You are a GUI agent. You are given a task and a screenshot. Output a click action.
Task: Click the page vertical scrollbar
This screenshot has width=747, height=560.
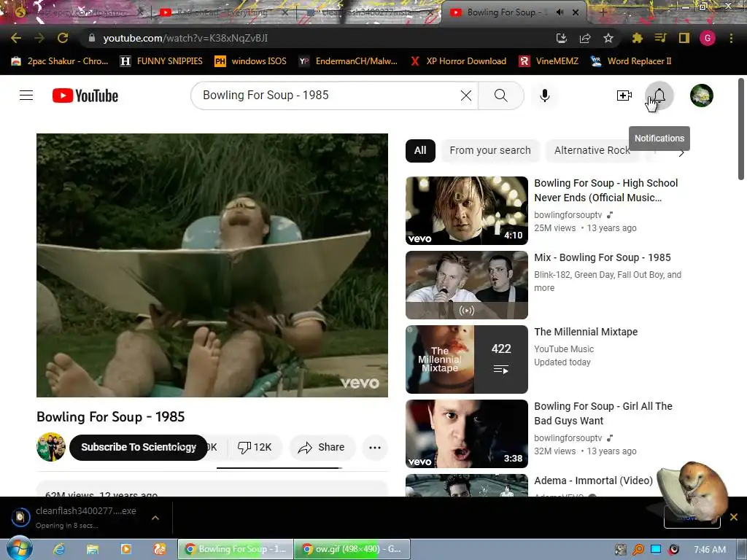741,129
